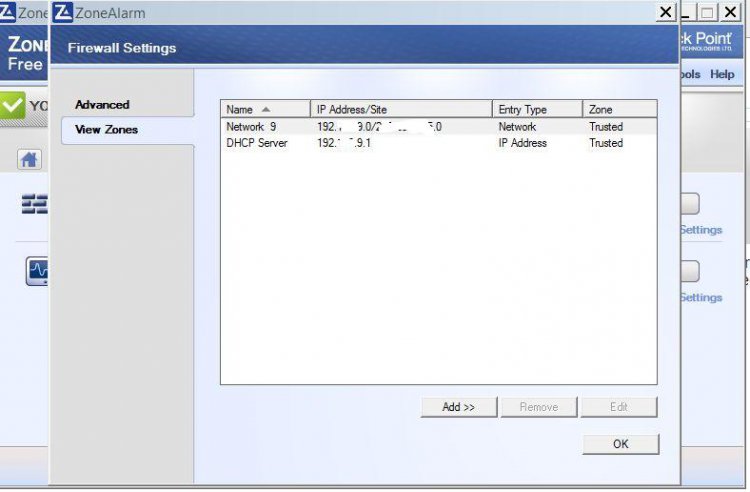This screenshot has height=492, width=750.
Task: Click the IP Address/Site column header
Action: pos(401,109)
